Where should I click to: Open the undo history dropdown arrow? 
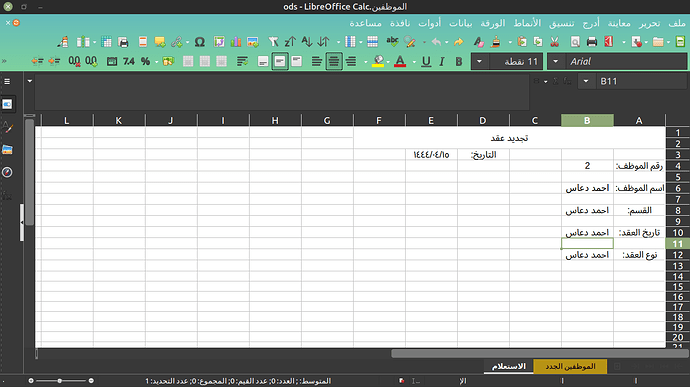tap(446, 42)
